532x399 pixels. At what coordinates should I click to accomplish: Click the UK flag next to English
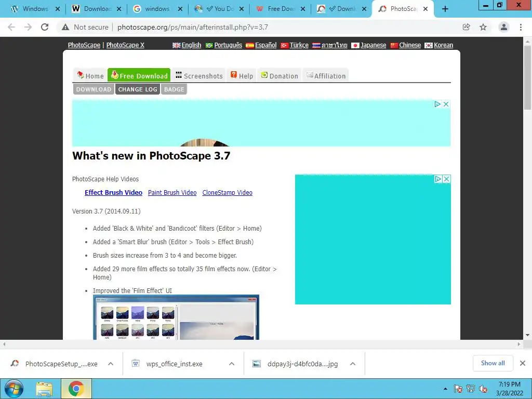click(x=177, y=46)
